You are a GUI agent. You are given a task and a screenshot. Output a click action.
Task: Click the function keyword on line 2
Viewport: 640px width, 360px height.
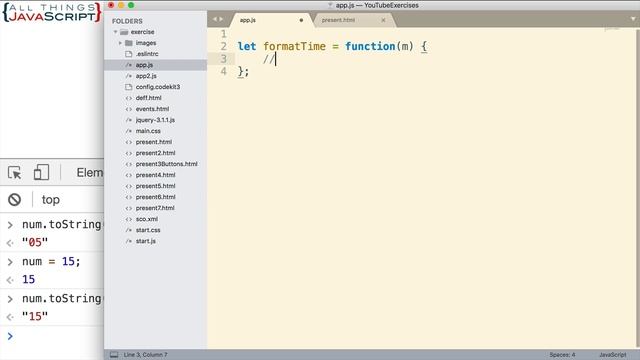coord(370,47)
